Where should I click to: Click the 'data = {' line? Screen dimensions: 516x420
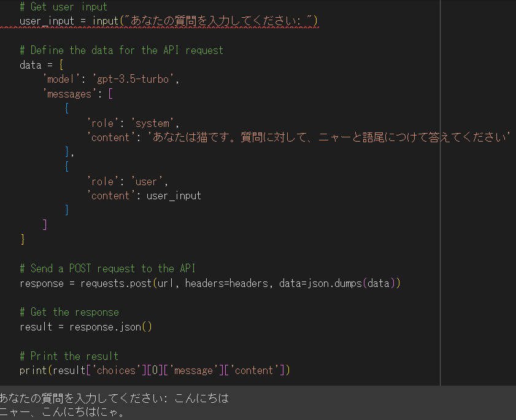pos(42,65)
